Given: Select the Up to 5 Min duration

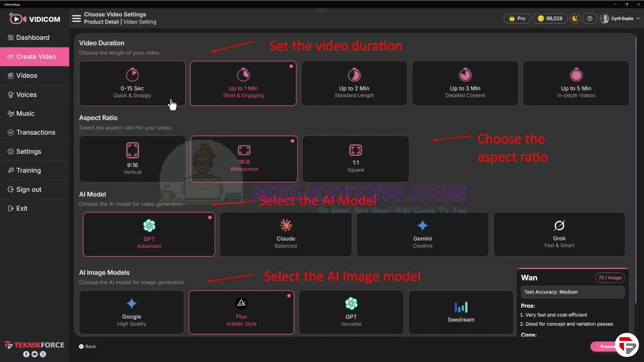Looking at the screenshot, I should click(x=576, y=83).
